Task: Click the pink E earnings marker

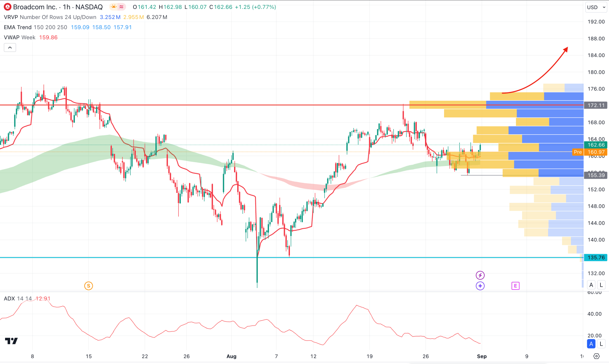Action: coord(515,286)
